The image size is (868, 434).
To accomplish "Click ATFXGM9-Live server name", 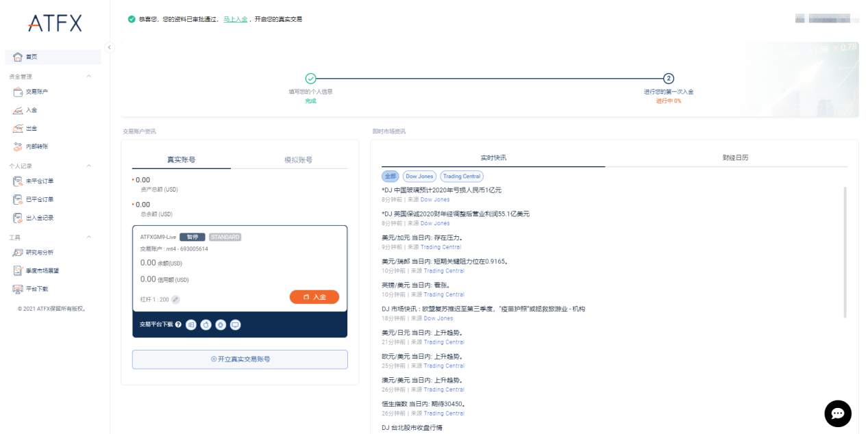I will 158,238.
